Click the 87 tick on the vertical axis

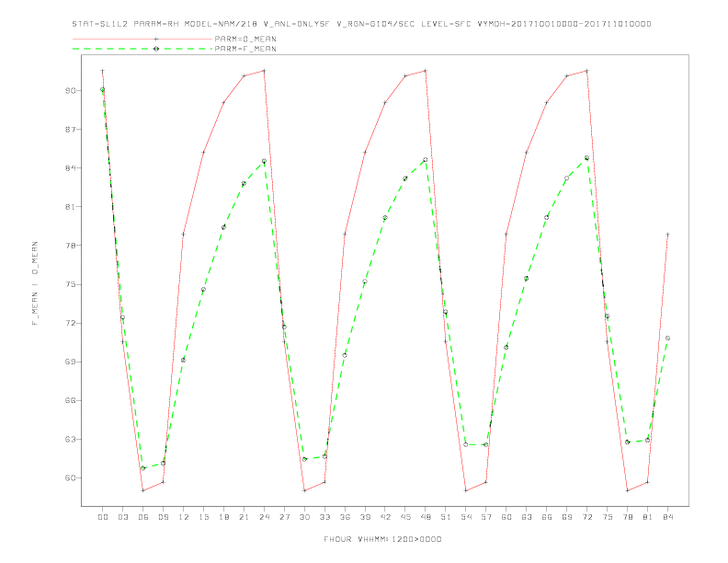point(70,129)
